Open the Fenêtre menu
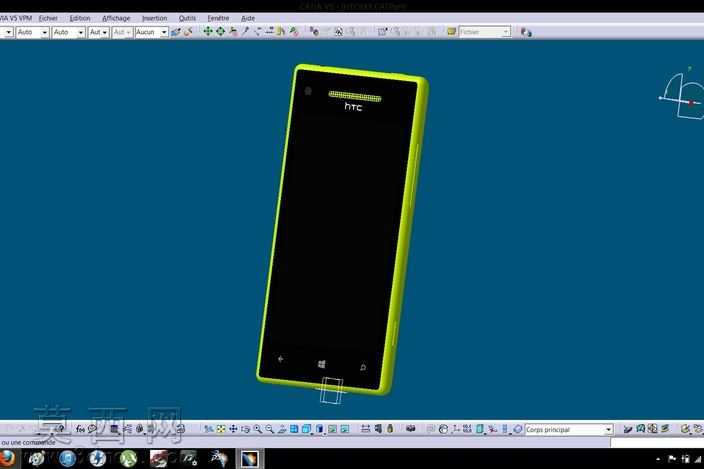Screen dimensions: 704x469 (218, 18)
